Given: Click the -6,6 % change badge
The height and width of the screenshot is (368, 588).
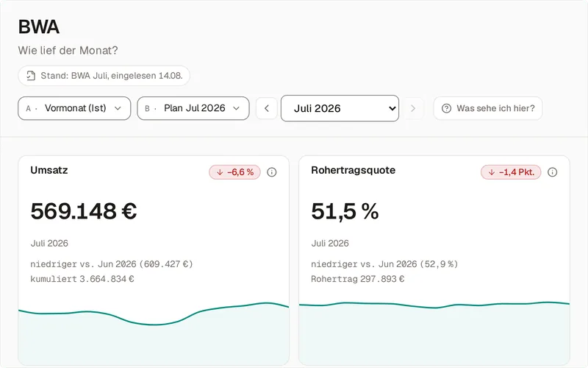Looking at the screenshot, I should 234,172.
